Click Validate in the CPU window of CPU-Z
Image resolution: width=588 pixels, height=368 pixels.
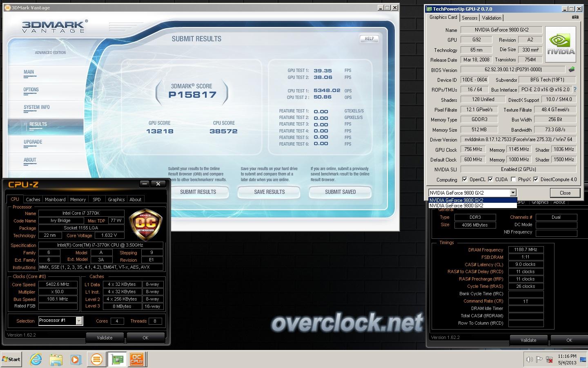coord(105,338)
